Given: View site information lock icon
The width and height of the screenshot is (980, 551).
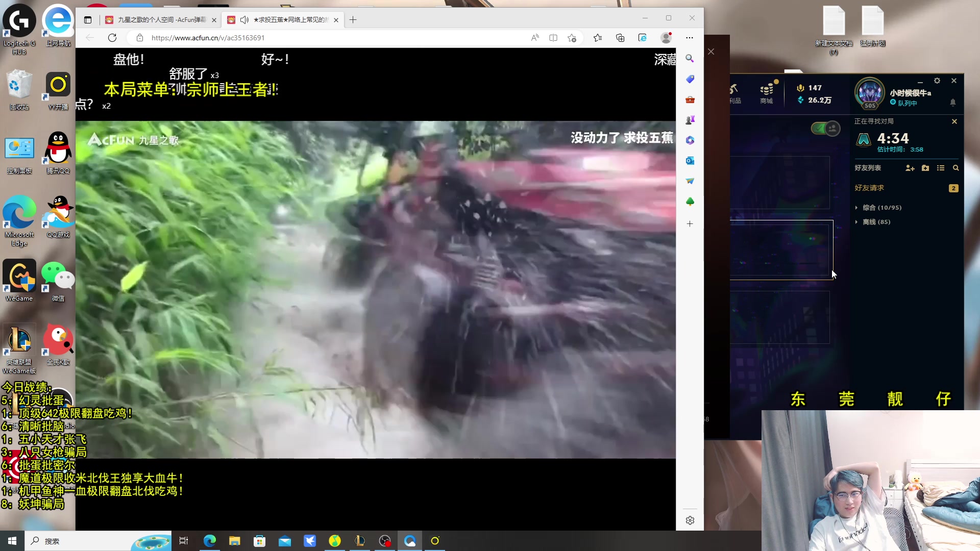Looking at the screenshot, I should (x=139, y=38).
